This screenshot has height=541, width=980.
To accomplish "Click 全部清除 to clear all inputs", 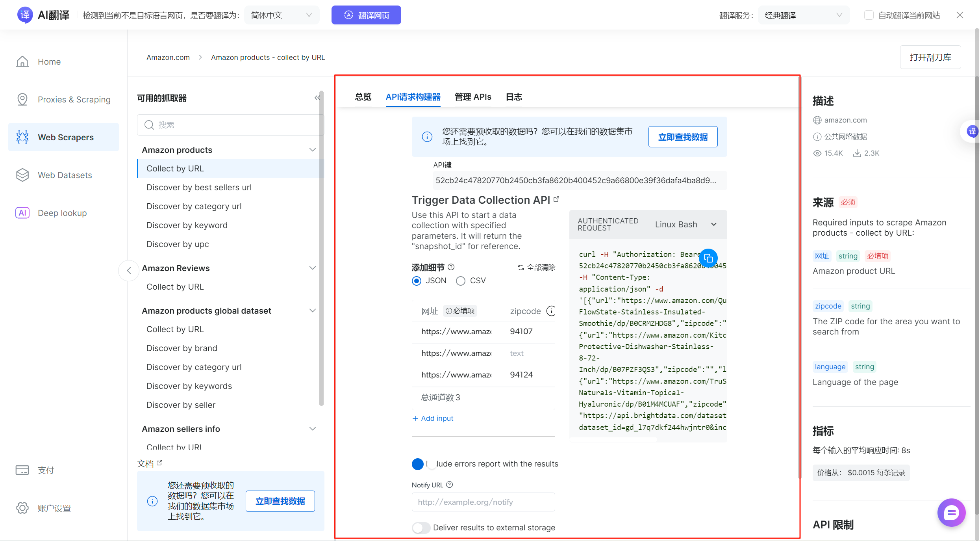I will pyautogui.click(x=536, y=268).
